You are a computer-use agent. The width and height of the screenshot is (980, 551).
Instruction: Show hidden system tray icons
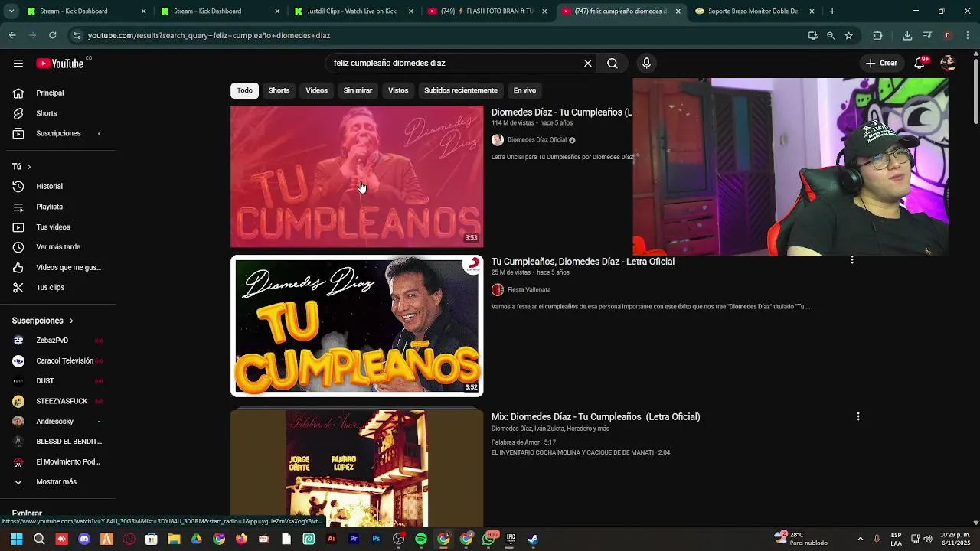(x=860, y=539)
